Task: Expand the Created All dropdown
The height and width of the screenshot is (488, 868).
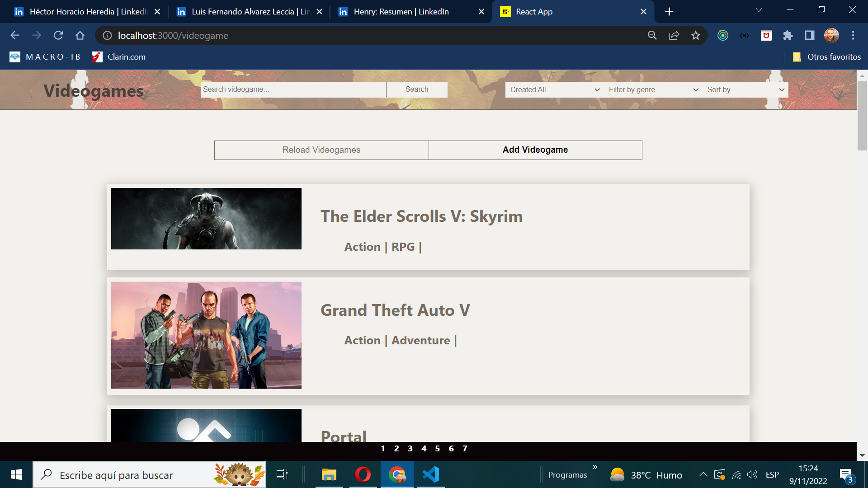Action: [x=554, y=89]
